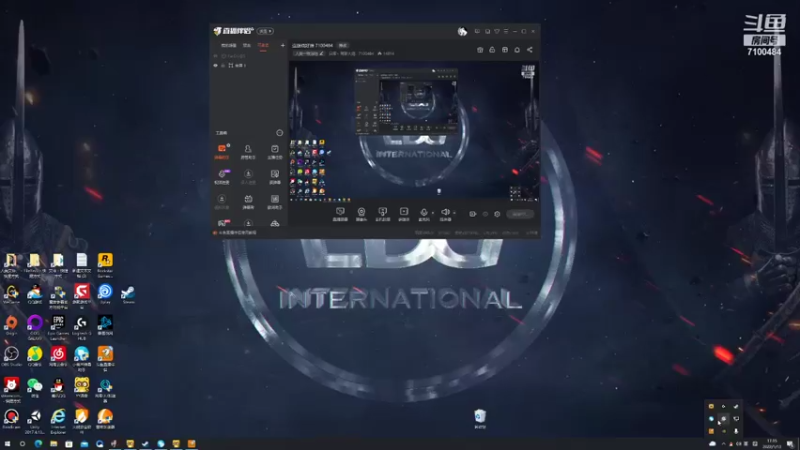Open the Logitech G HUB desktop shortcut
800x450 pixels.
[x=82, y=327]
